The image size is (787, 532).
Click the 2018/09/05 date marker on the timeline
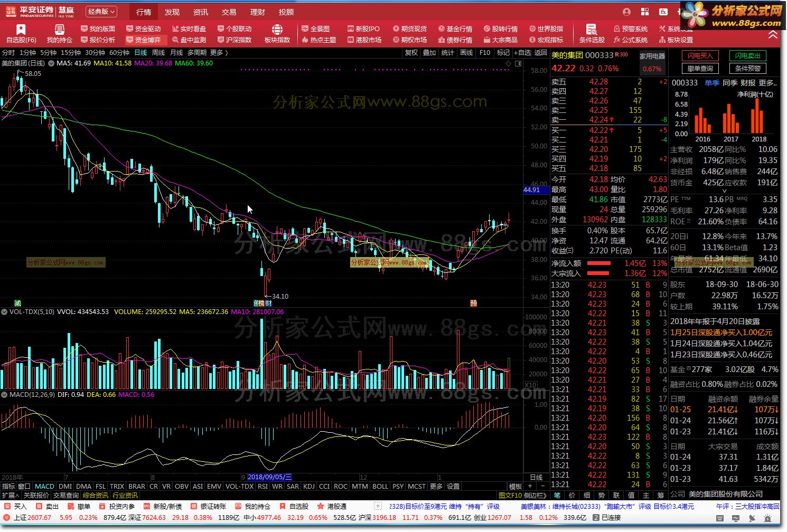[270, 477]
